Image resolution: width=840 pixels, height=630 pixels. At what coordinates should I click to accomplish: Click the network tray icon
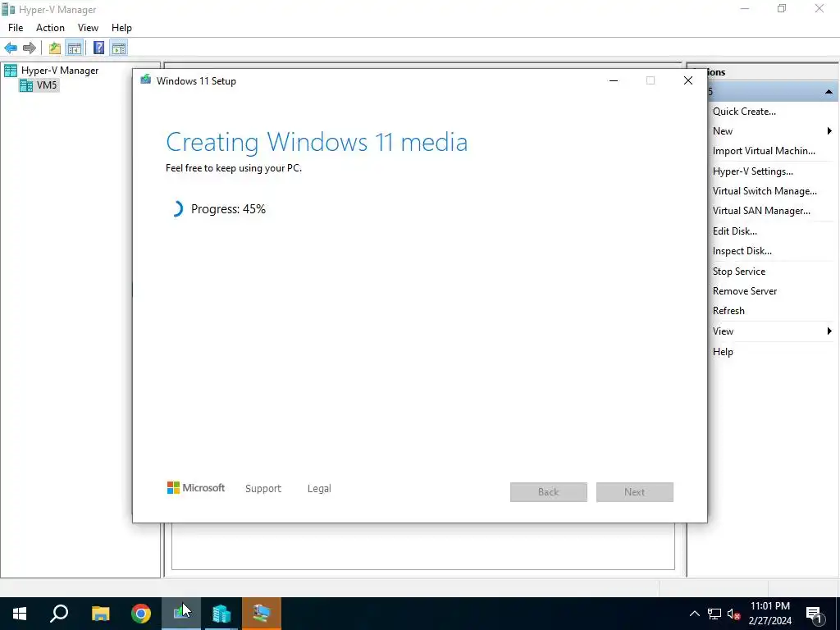click(714, 614)
